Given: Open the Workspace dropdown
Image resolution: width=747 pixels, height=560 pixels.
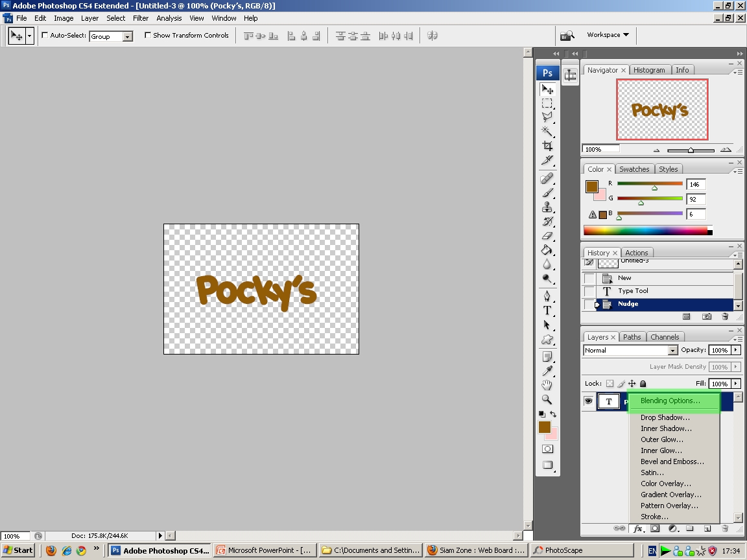Looking at the screenshot, I should tap(608, 35).
